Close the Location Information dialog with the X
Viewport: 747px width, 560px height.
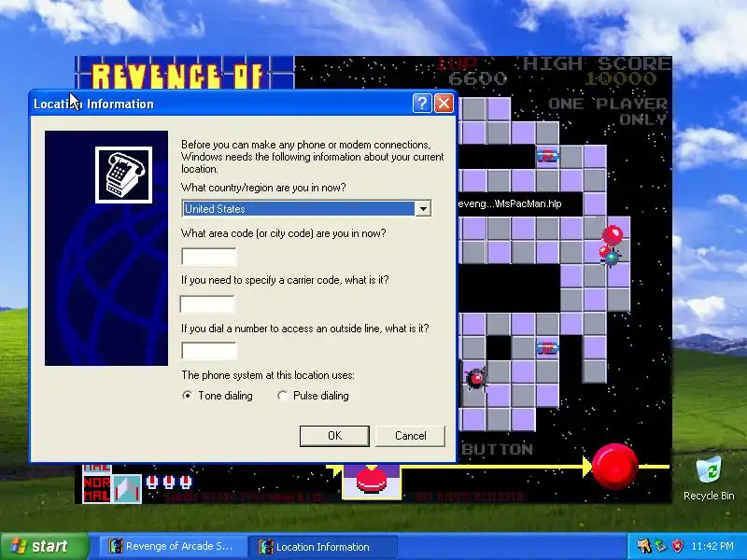(444, 104)
